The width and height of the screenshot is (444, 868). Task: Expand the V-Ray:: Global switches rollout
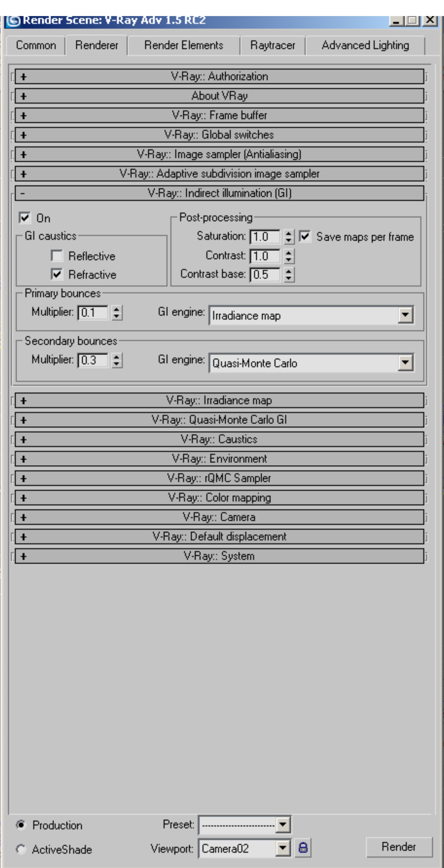coord(219,135)
